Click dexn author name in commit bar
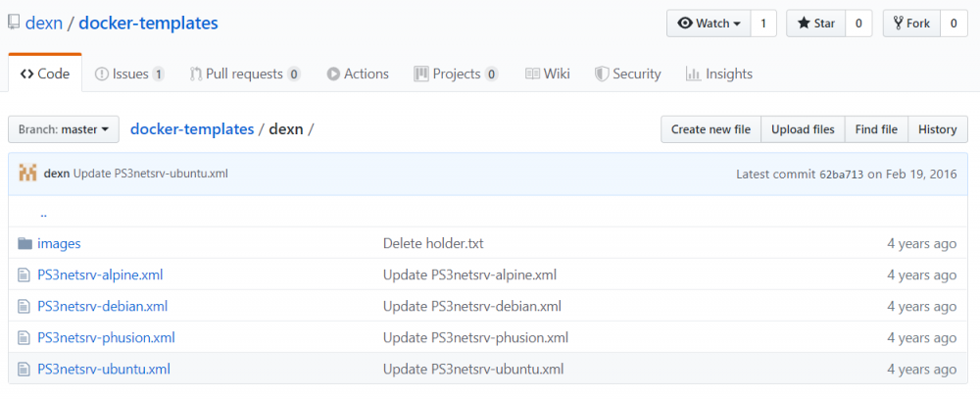The image size is (980, 399). (57, 174)
